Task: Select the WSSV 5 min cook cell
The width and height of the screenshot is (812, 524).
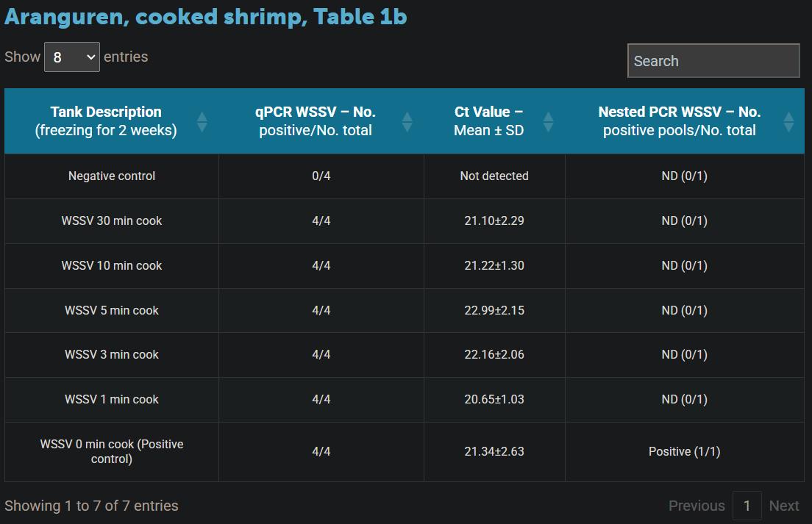Action: (x=112, y=311)
